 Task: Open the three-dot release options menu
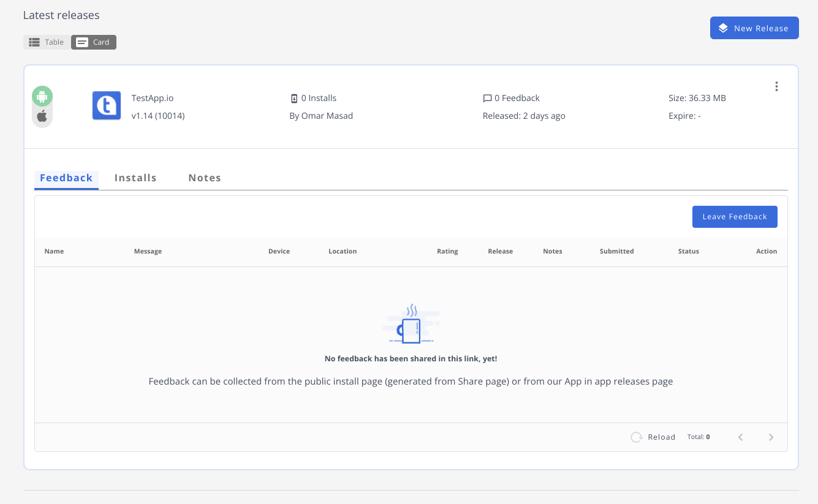click(776, 87)
